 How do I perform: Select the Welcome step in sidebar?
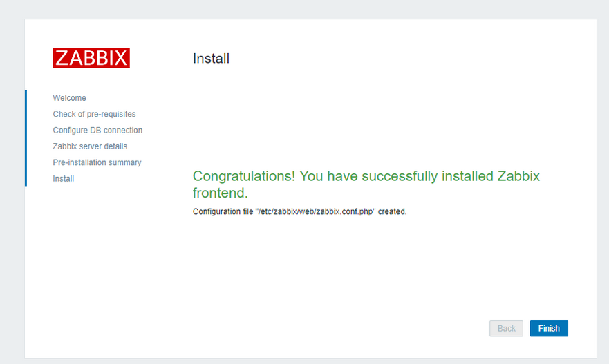pyautogui.click(x=70, y=98)
